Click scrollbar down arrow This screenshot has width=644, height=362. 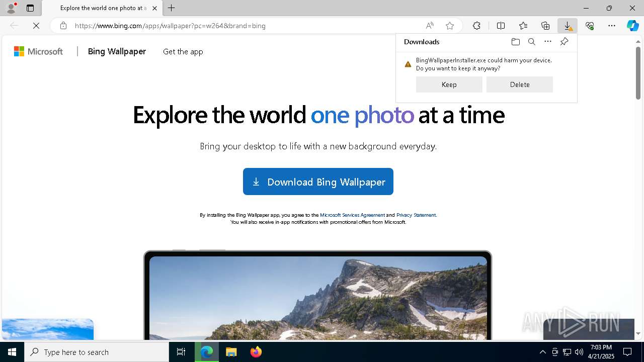638,333
